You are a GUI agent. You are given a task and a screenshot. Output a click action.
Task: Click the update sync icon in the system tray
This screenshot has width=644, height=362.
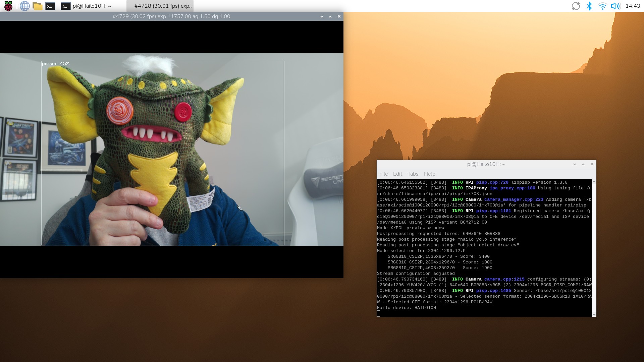576,6
